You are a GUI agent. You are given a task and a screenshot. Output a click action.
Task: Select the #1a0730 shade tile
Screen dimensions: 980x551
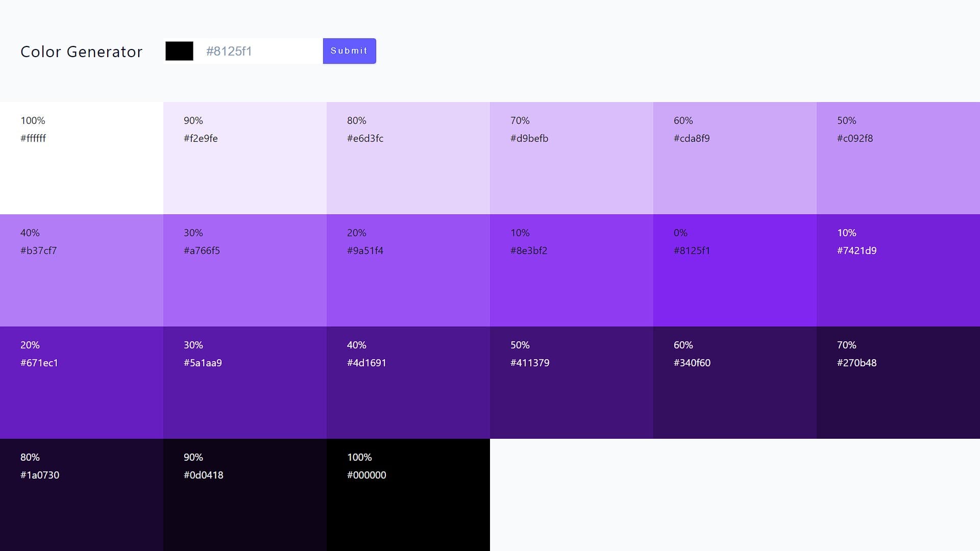click(82, 495)
